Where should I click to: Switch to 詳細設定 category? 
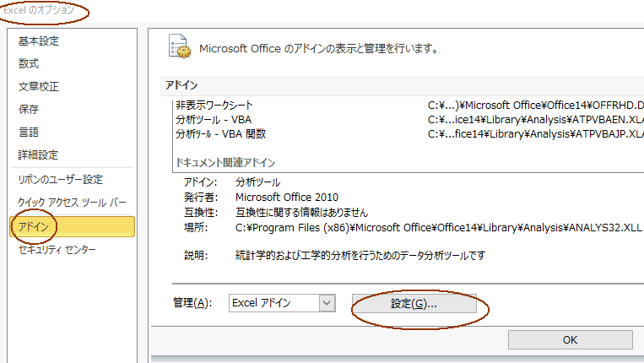38,154
